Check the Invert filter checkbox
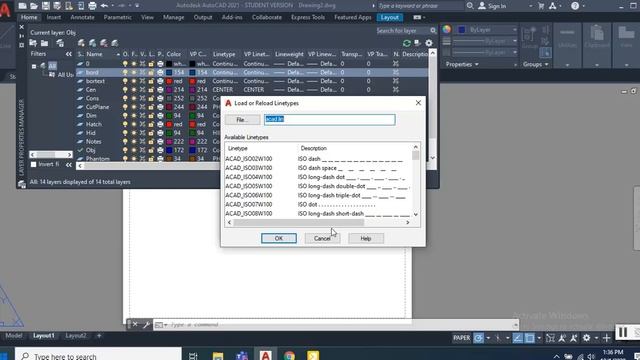The width and height of the screenshot is (640, 360). (33, 164)
